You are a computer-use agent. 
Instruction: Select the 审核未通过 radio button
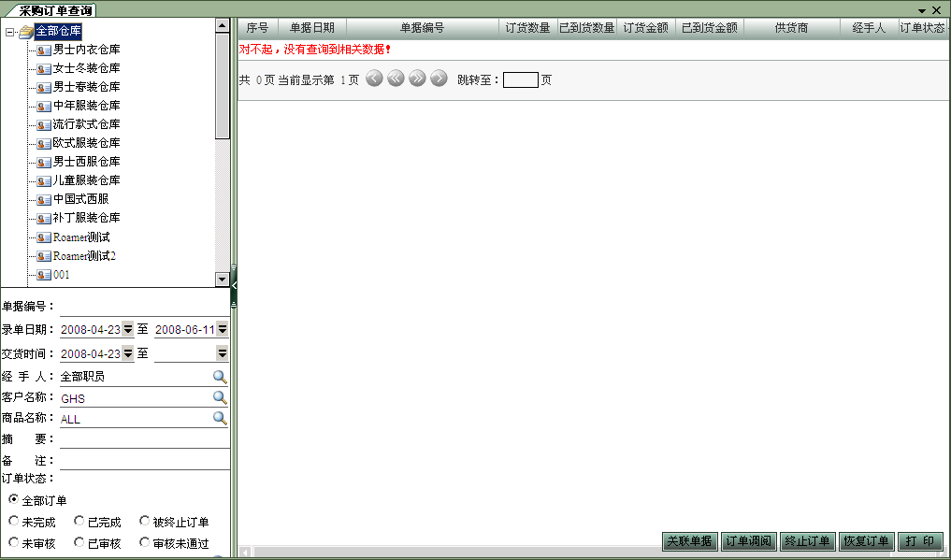(x=144, y=542)
